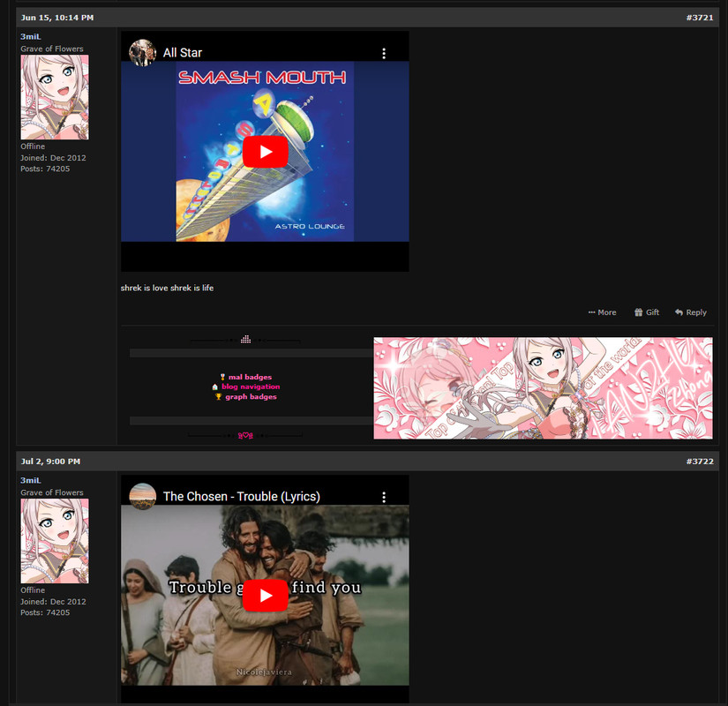728x706 pixels.
Task: Open the All Star video title
Action: 183,53
